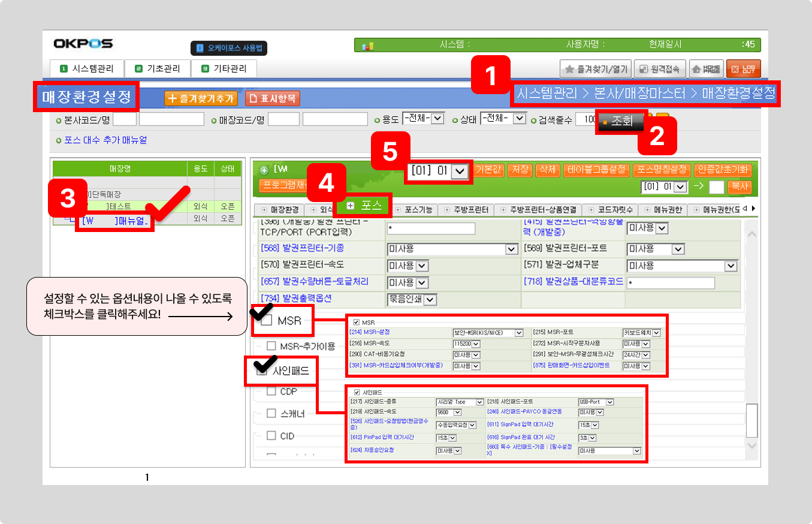Click the 즐겨찾기추가 plus button
This screenshot has width=812, height=524.
pyautogui.click(x=201, y=98)
